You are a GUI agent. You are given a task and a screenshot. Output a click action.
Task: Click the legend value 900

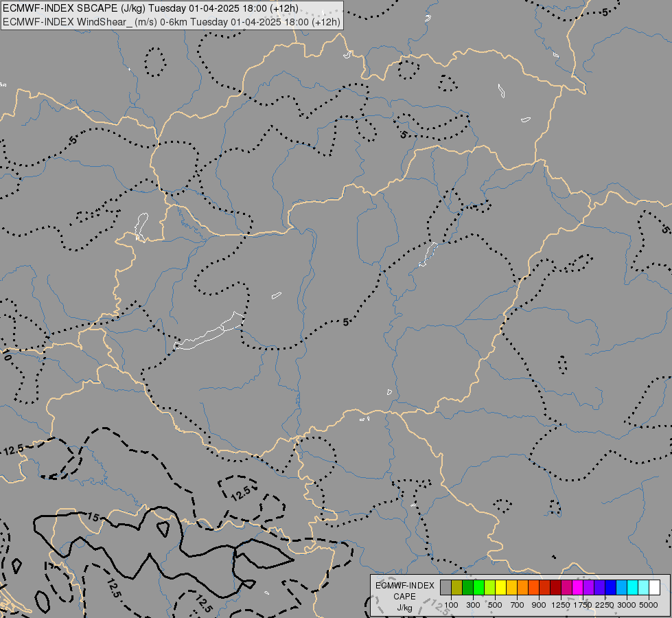(x=539, y=605)
